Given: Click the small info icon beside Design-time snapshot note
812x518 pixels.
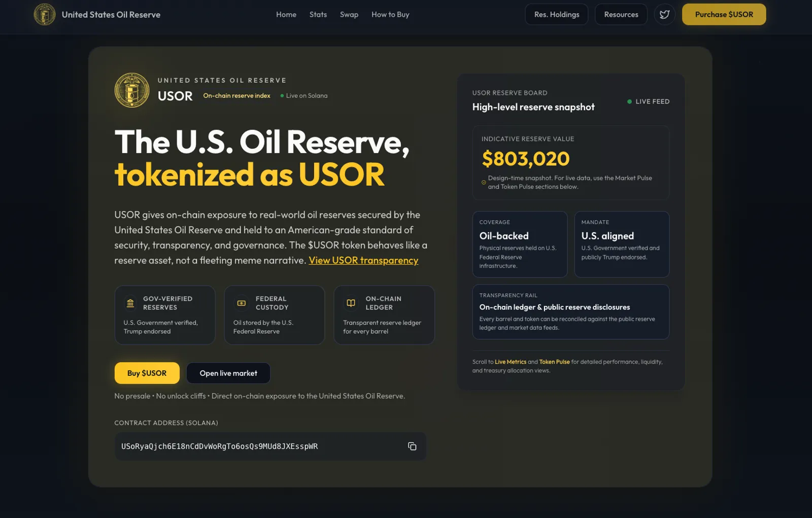Looking at the screenshot, I should [484, 182].
